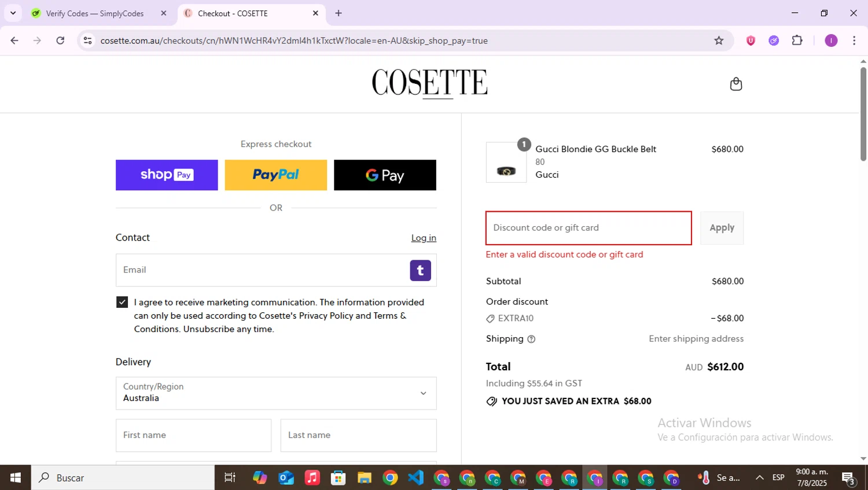Click the Windows taskbar search box
This screenshot has width=868, height=490.
coord(123,478)
